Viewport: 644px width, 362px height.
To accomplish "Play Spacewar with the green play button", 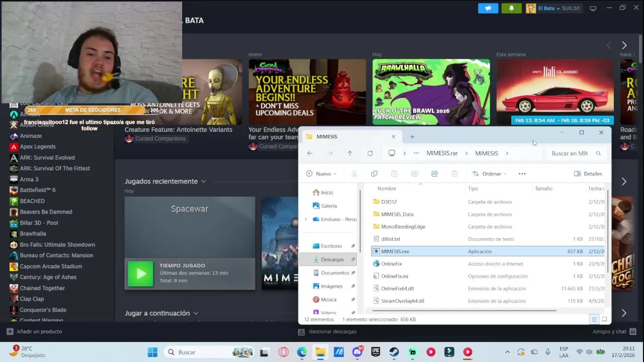I will (140, 274).
